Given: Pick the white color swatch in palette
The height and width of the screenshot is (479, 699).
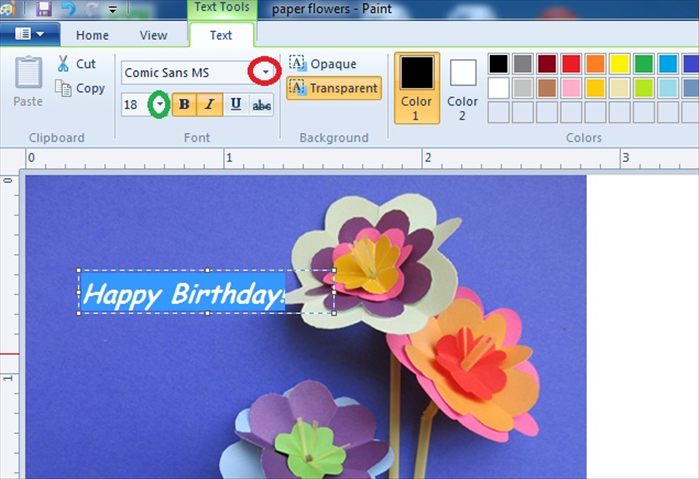Looking at the screenshot, I should [x=498, y=88].
